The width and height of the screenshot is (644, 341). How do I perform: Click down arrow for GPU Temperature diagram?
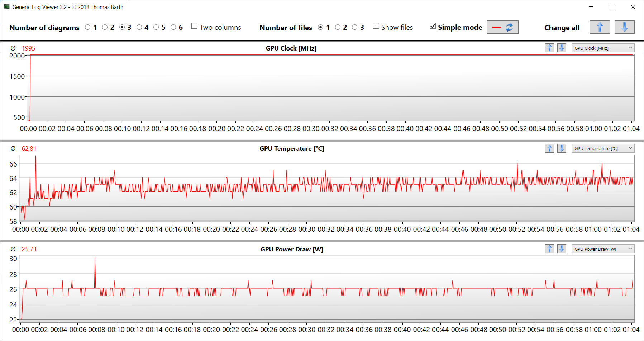(x=562, y=148)
